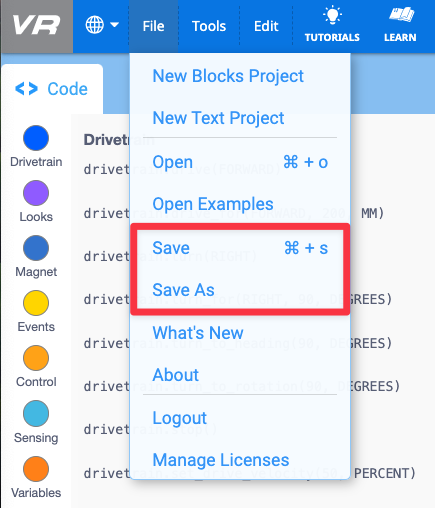Open the Edit menu
Image resolution: width=435 pixels, height=508 pixels.
click(266, 26)
